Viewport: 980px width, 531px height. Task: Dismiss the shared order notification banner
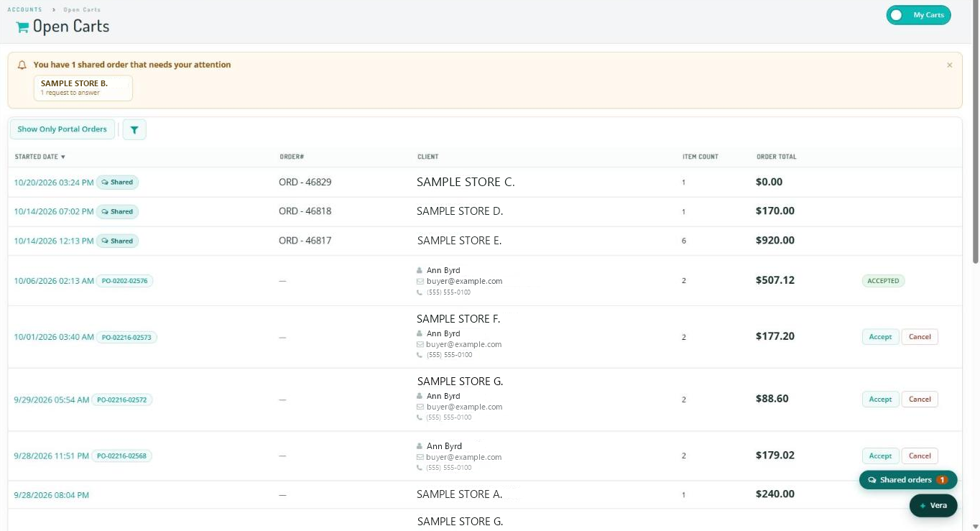pos(949,65)
